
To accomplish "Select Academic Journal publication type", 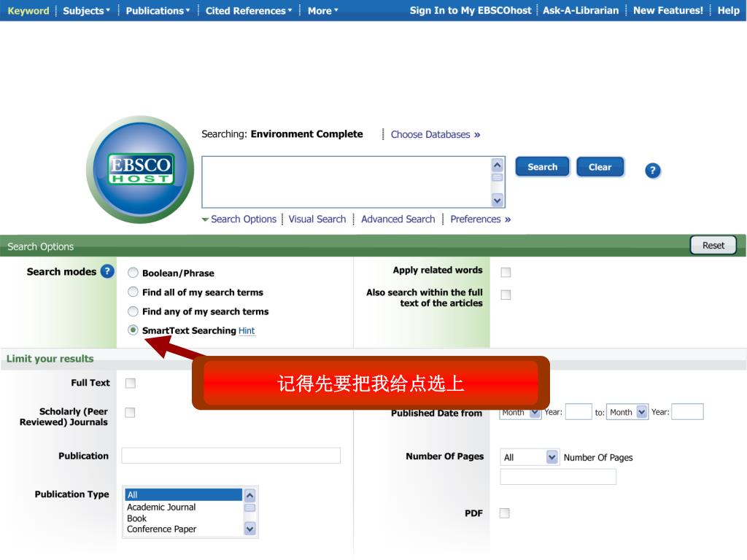I will point(183,507).
